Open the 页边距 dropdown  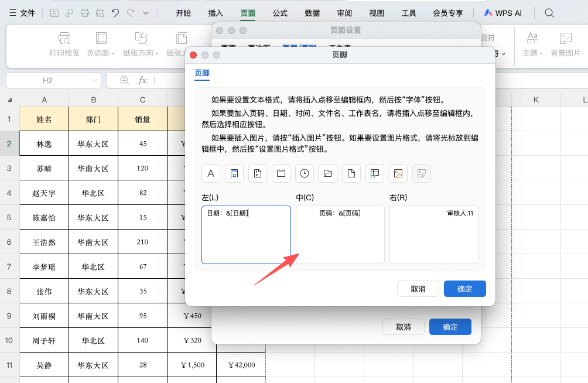point(101,45)
